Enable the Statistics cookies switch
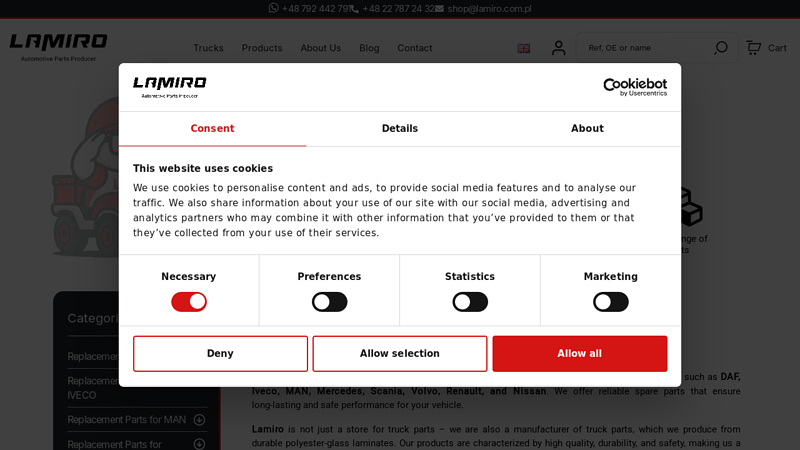This screenshot has height=450, width=800. [x=470, y=302]
